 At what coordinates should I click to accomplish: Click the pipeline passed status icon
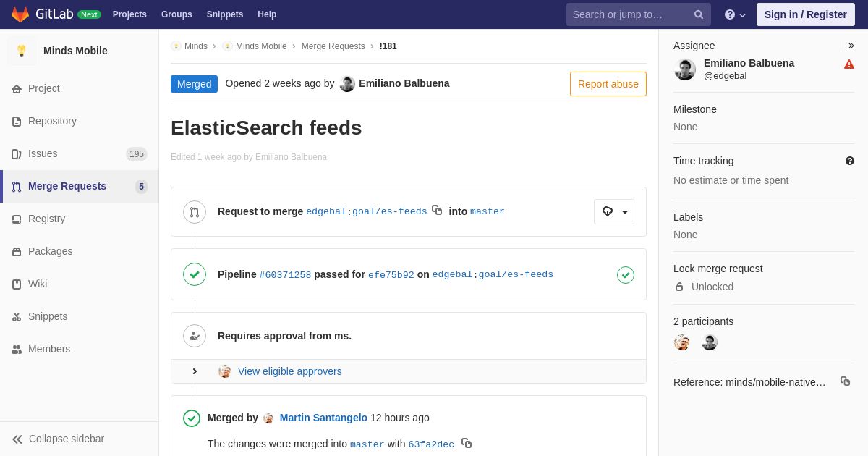(x=626, y=275)
